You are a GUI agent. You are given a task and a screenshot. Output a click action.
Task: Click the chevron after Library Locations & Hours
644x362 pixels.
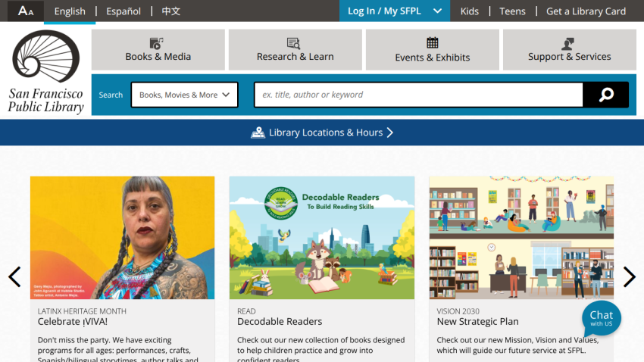tap(389, 133)
